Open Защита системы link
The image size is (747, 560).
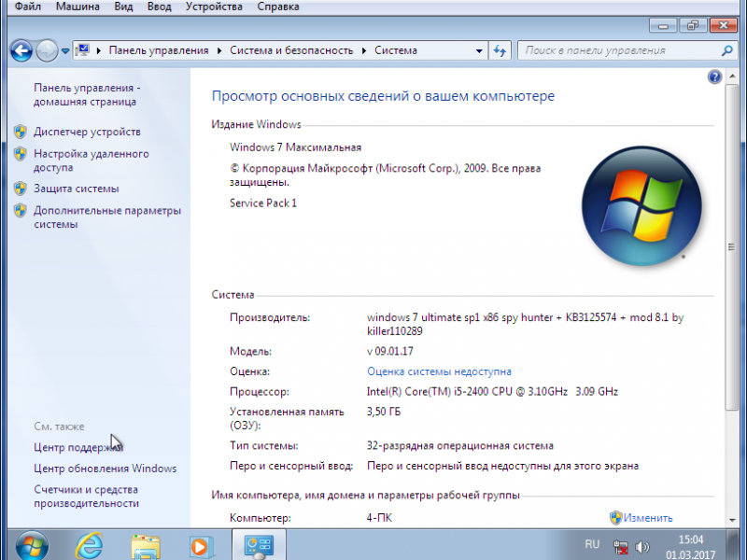(x=77, y=189)
